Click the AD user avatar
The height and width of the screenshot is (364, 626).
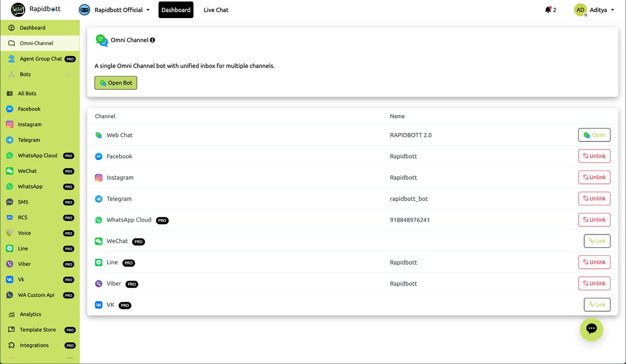click(580, 10)
